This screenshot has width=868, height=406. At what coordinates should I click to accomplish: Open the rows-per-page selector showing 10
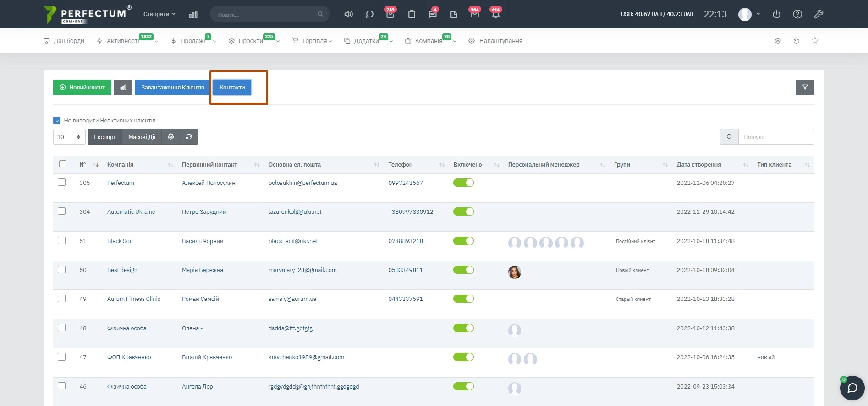[x=69, y=137]
